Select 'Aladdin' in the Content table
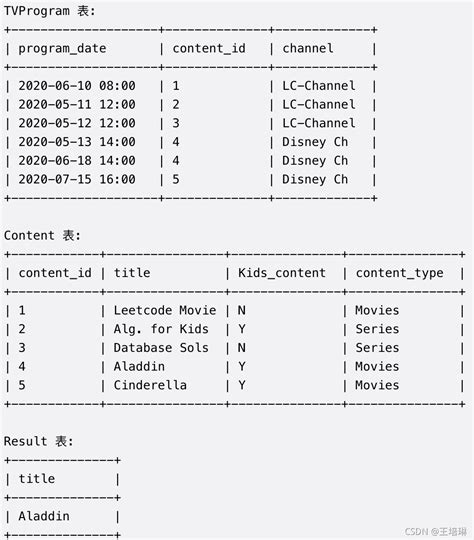474x540 pixels. (139, 366)
